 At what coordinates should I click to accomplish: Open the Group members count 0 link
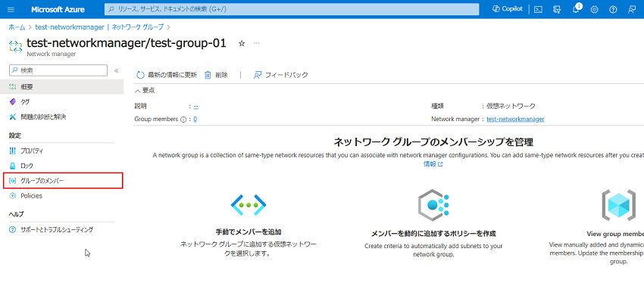(x=195, y=119)
